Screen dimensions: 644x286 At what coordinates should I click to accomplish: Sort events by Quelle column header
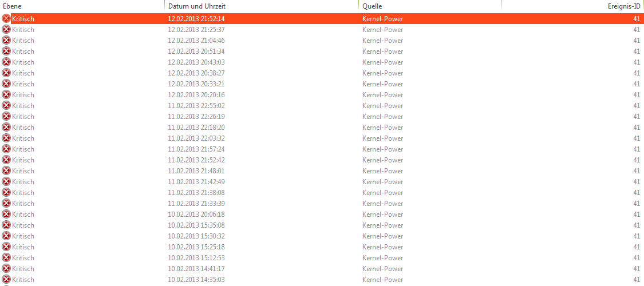pos(429,6)
